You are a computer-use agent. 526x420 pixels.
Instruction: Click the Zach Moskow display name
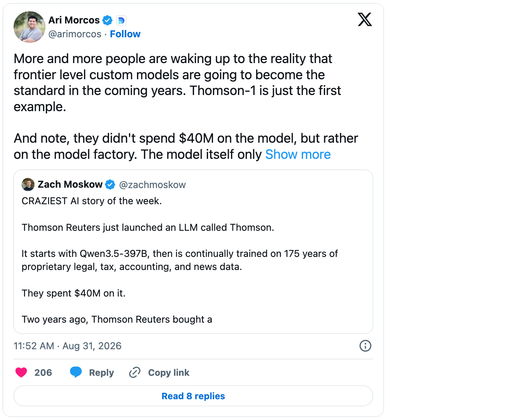tap(70, 185)
